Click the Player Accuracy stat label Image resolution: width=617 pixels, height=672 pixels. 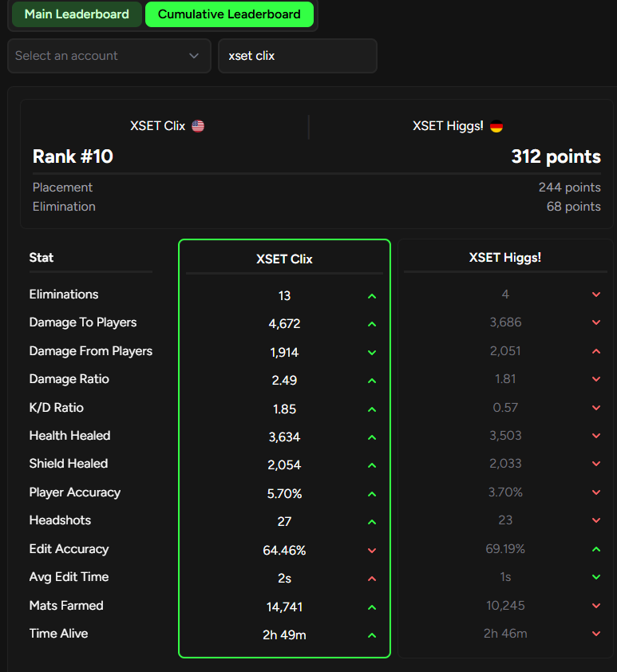pyautogui.click(x=74, y=492)
